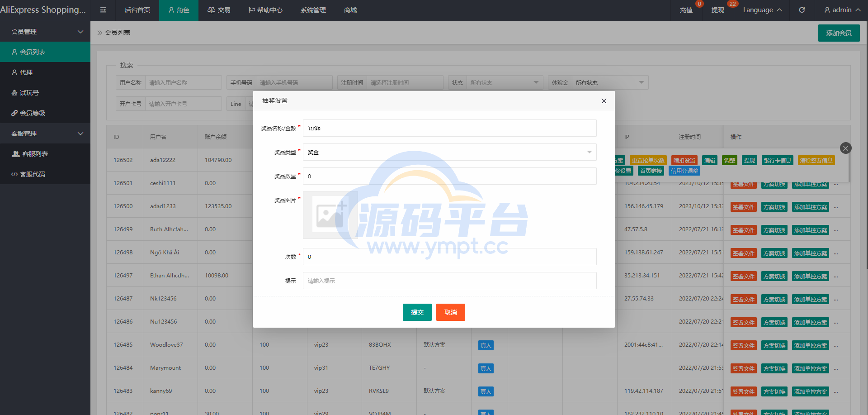Click 签署文件 in the adad1233 row

click(x=744, y=207)
